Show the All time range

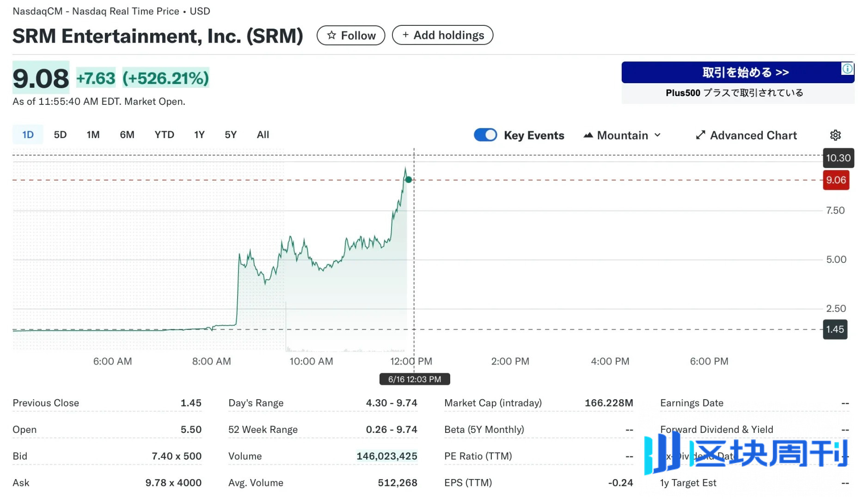pyautogui.click(x=263, y=134)
